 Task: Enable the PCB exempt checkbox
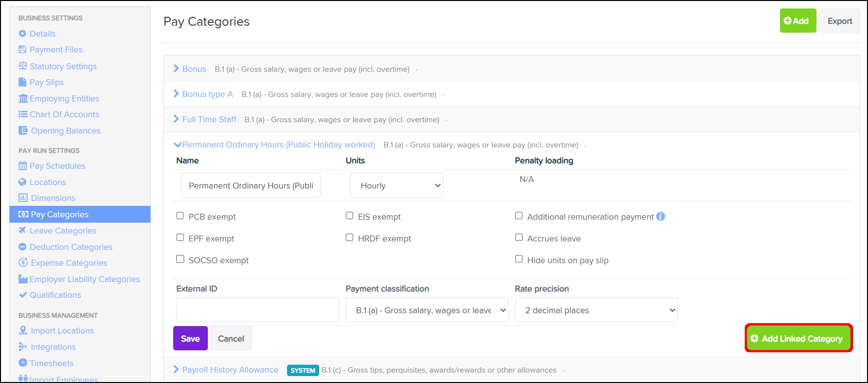pyautogui.click(x=181, y=216)
